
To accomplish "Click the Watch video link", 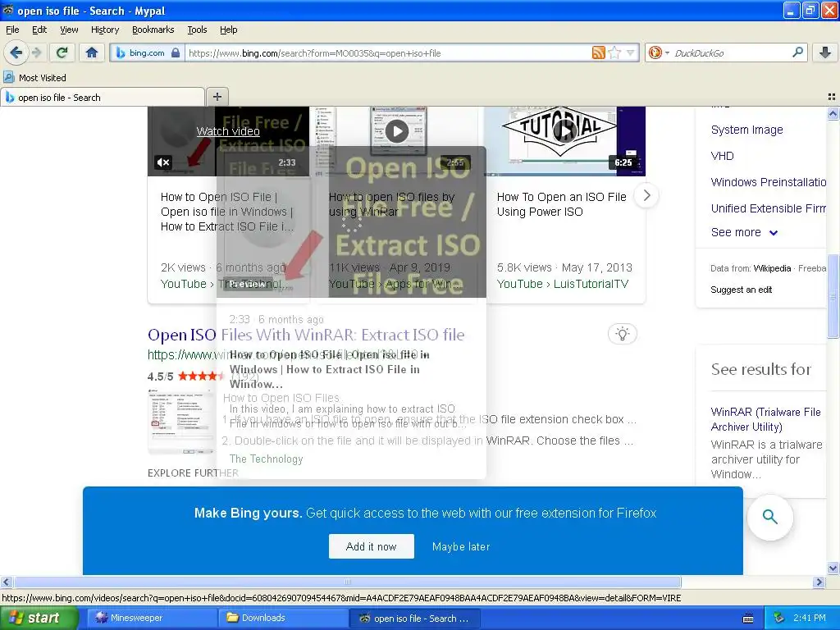I will [228, 131].
